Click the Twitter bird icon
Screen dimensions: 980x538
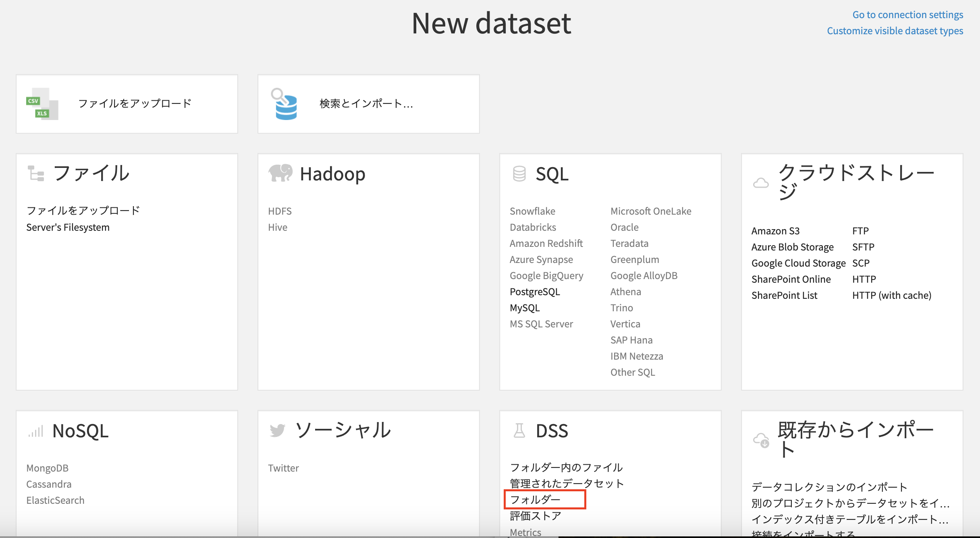(x=277, y=430)
